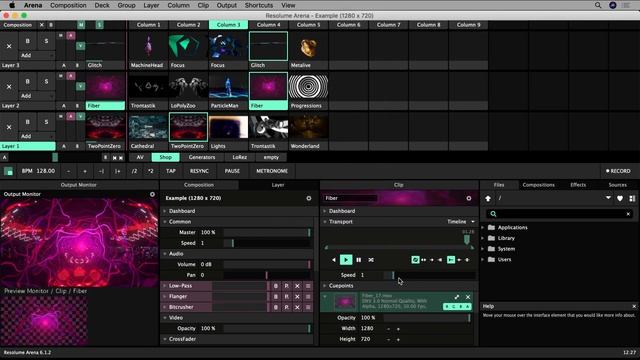Remove the Flanger effect
The image size is (640, 360).
[297, 296]
